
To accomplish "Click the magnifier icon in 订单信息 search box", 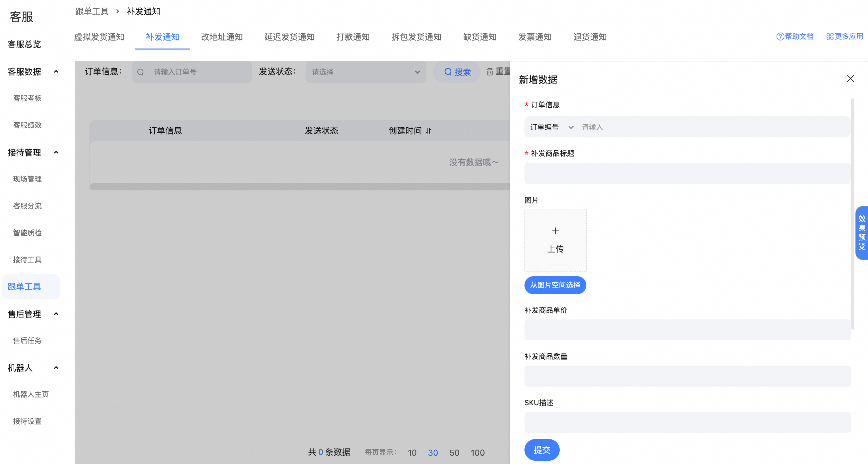I will coord(141,72).
